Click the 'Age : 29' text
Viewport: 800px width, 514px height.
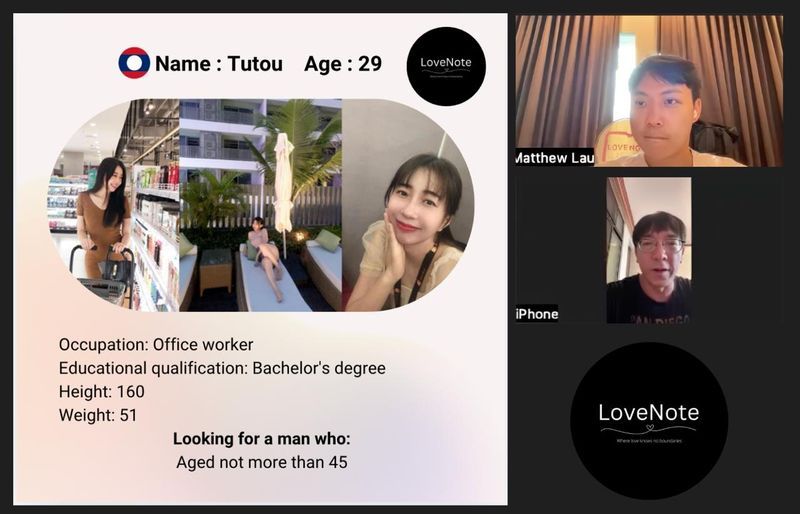coord(343,64)
